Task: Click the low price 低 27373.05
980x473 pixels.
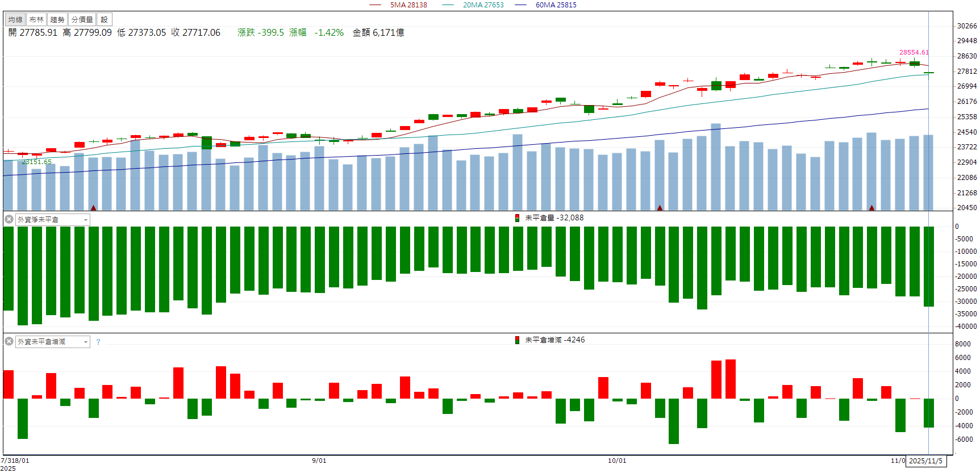Action: pyautogui.click(x=141, y=33)
